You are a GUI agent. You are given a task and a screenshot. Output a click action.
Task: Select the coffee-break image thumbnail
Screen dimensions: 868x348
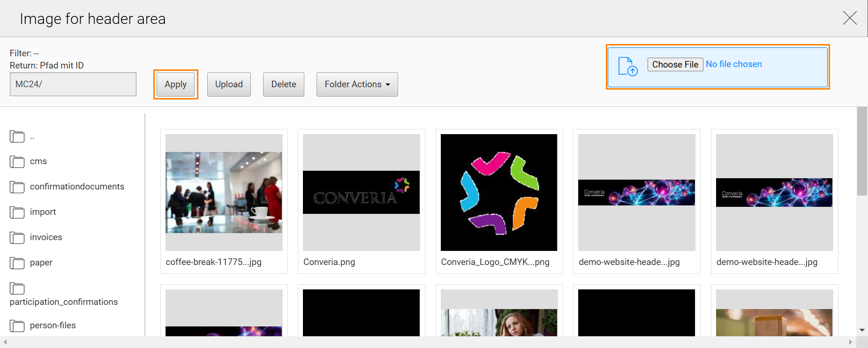[224, 192]
